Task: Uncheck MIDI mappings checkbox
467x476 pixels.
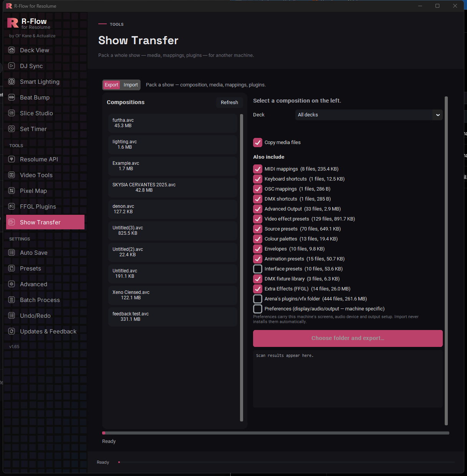Action: point(258,169)
